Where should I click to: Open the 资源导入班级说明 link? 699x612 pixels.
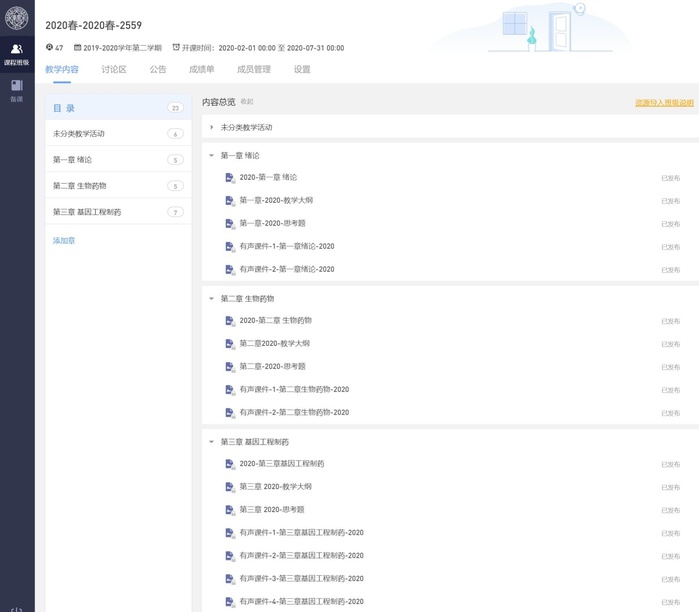click(x=663, y=102)
